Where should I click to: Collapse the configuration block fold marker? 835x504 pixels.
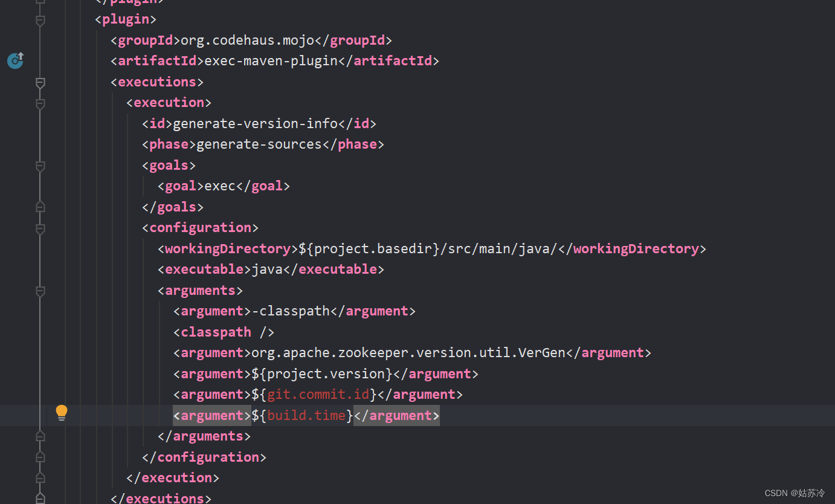click(40, 229)
